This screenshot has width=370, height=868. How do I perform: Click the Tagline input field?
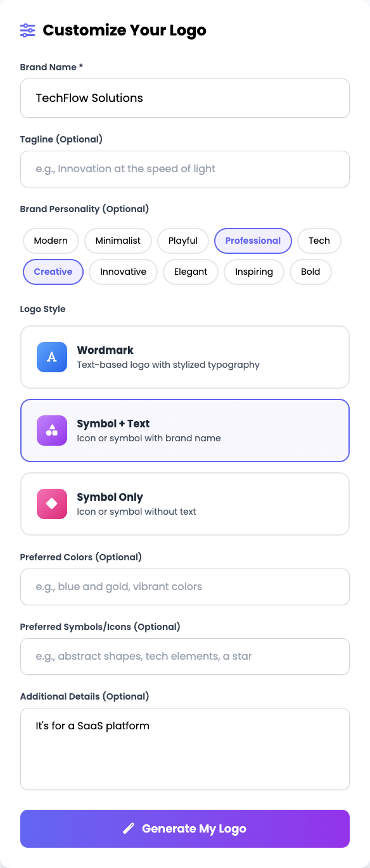click(185, 169)
